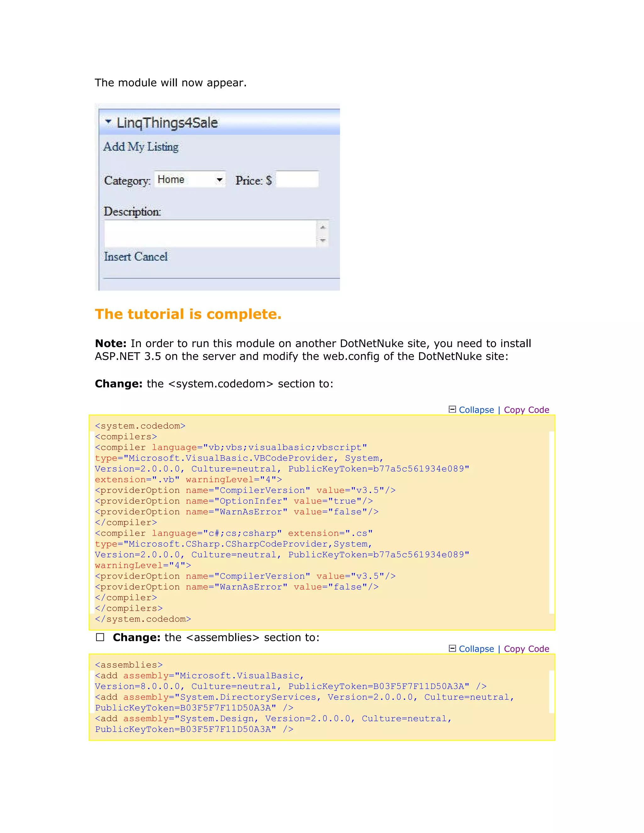Click Collapse link above system.codedom code block
Viewport: 644px width, 833px height.
pyautogui.click(x=476, y=410)
